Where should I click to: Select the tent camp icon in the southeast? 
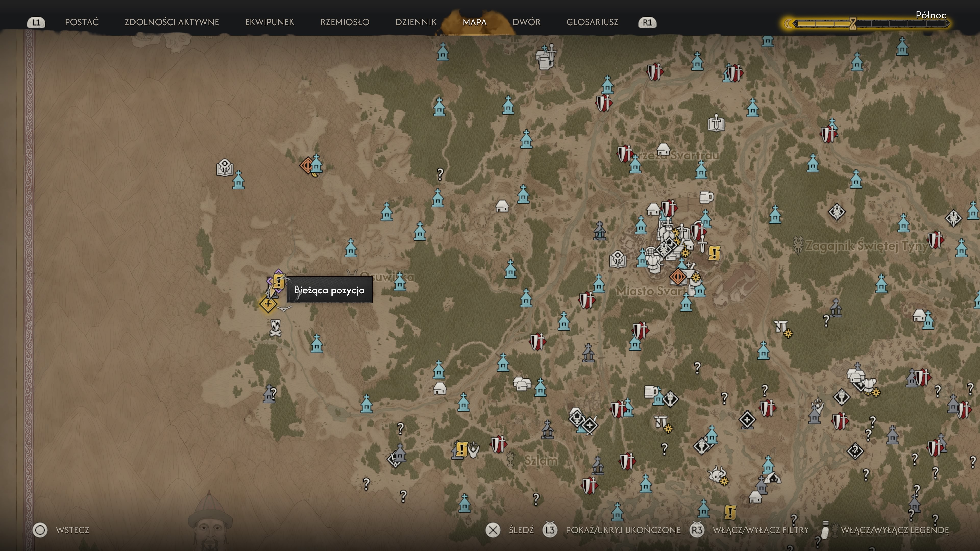(773, 477)
